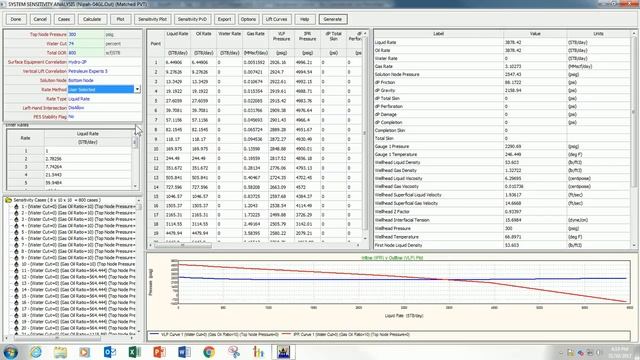This screenshot has width=640, height=360.
Task: Click the IPR Curve 1 legend entry
Action: tap(346, 334)
